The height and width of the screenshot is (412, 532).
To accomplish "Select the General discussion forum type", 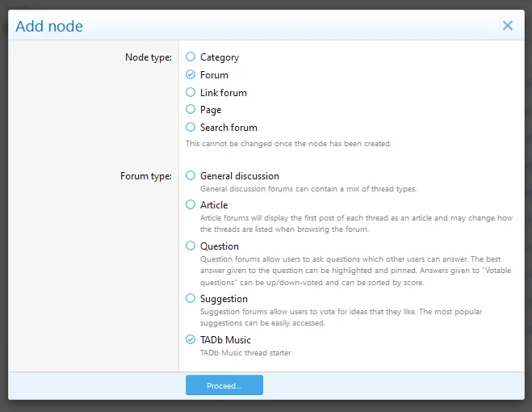I will [191, 175].
